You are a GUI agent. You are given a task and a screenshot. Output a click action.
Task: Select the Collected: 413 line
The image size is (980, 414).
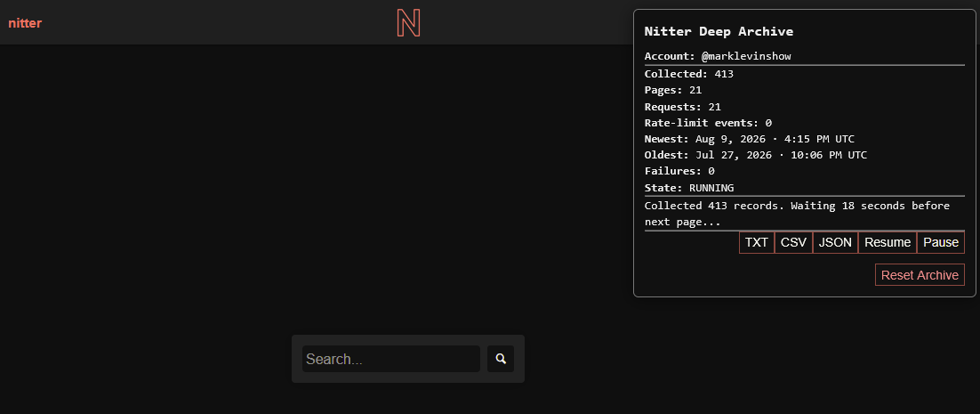coord(688,74)
